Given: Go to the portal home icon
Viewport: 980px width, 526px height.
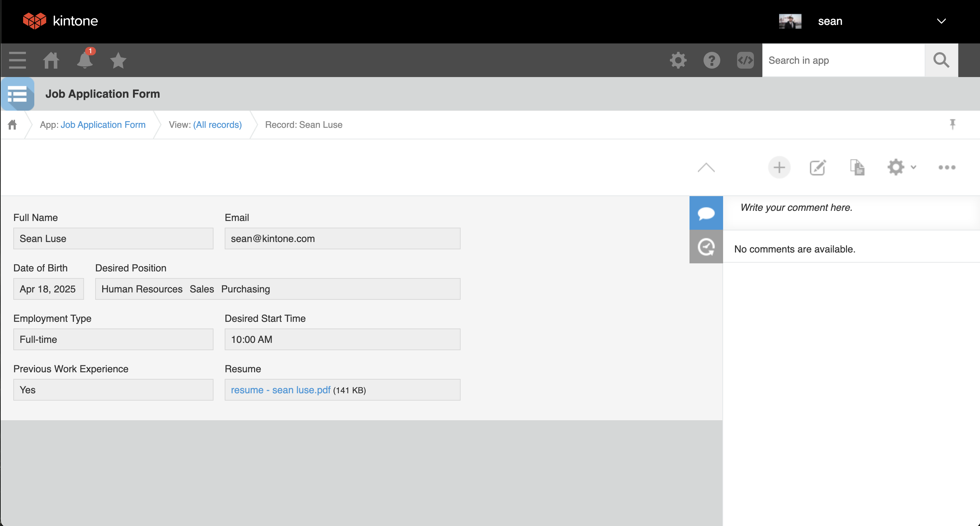Looking at the screenshot, I should tap(51, 60).
